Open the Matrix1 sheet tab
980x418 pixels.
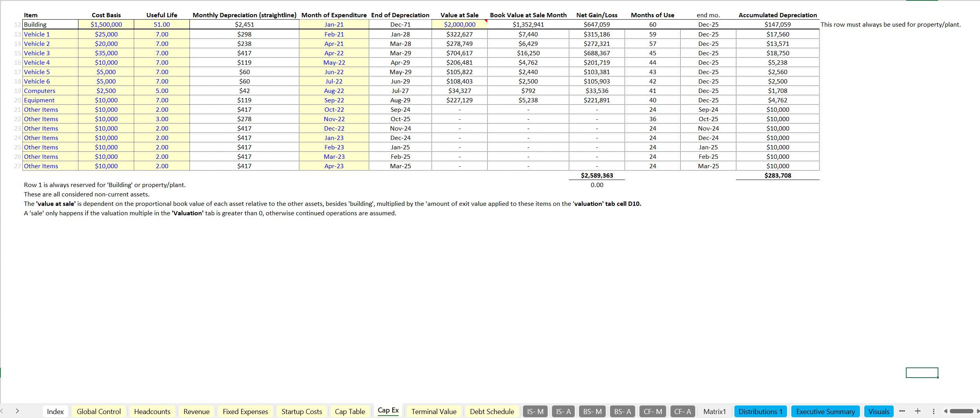(x=714, y=411)
